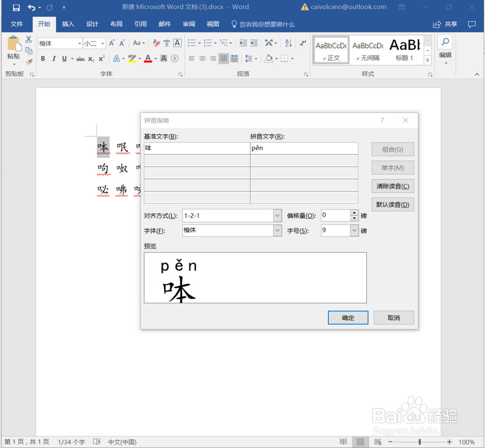Open the 文件 menu

(17, 24)
